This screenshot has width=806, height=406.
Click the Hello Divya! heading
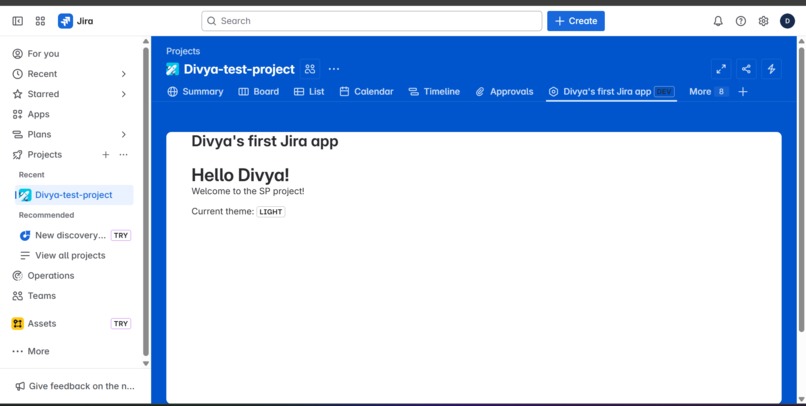point(240,175)
